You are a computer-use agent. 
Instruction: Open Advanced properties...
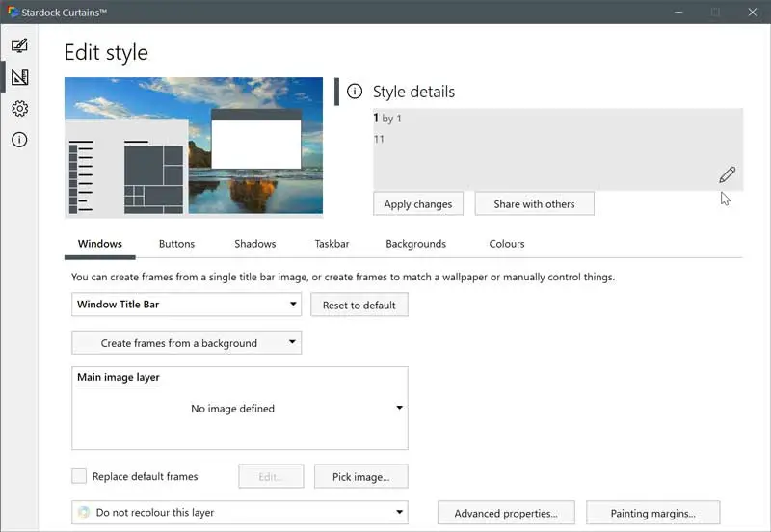point(506,513)
